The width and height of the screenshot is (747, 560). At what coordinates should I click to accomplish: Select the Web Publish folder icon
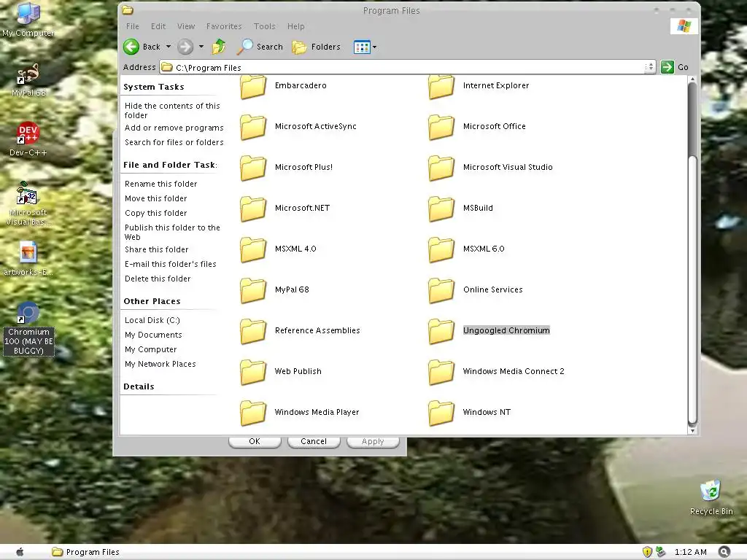click(253, 372)
